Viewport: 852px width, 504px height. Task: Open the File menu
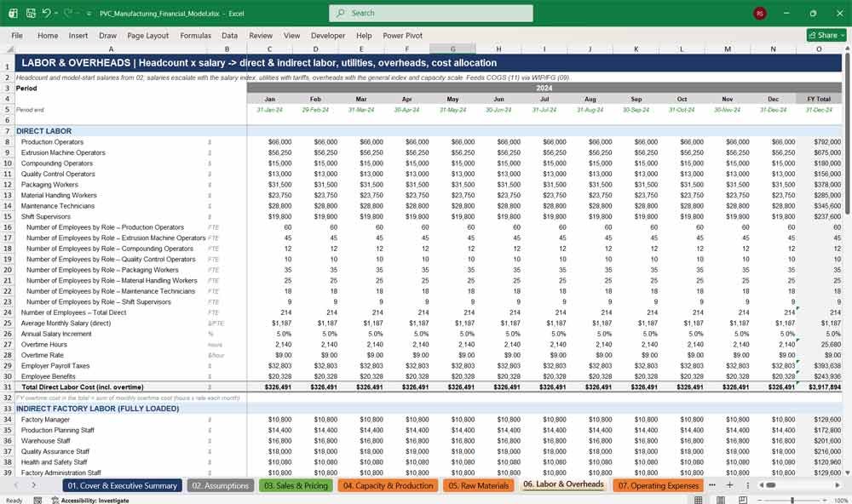pyautogui.click(x=17, y=35)
